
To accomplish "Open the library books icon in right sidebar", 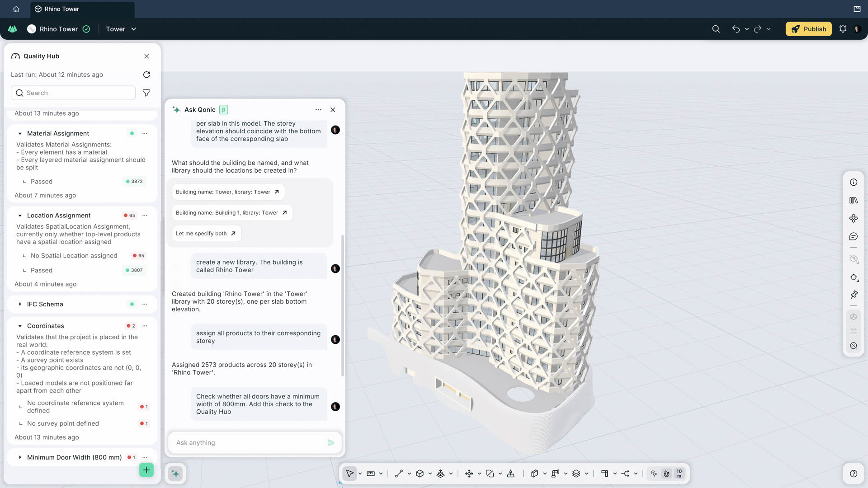I will 854,200.
